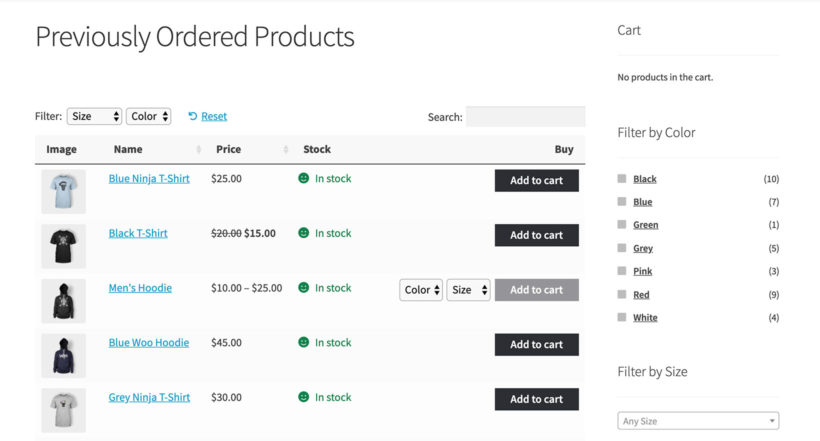Sort table by Name column arrows
820x441 pixels.
point(199,150)
